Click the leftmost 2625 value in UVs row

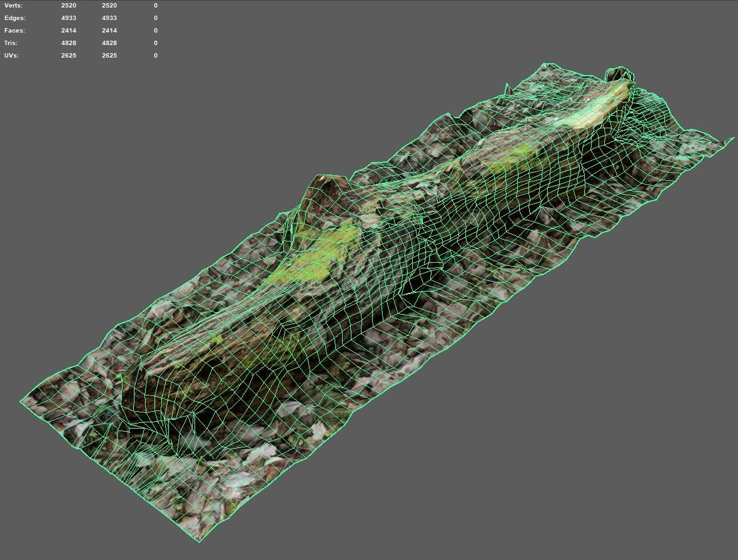[69, 56]
